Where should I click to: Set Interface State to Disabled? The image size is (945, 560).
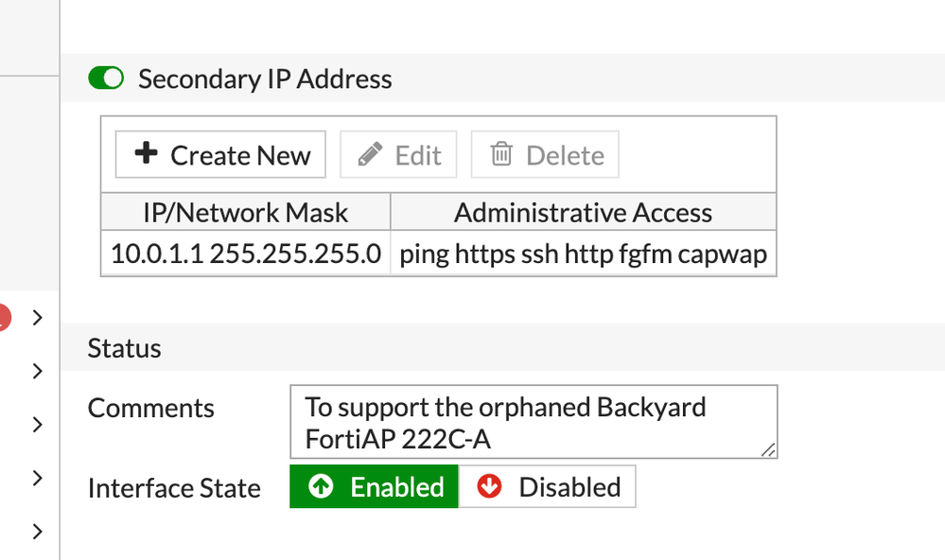[x=548, y=487]
